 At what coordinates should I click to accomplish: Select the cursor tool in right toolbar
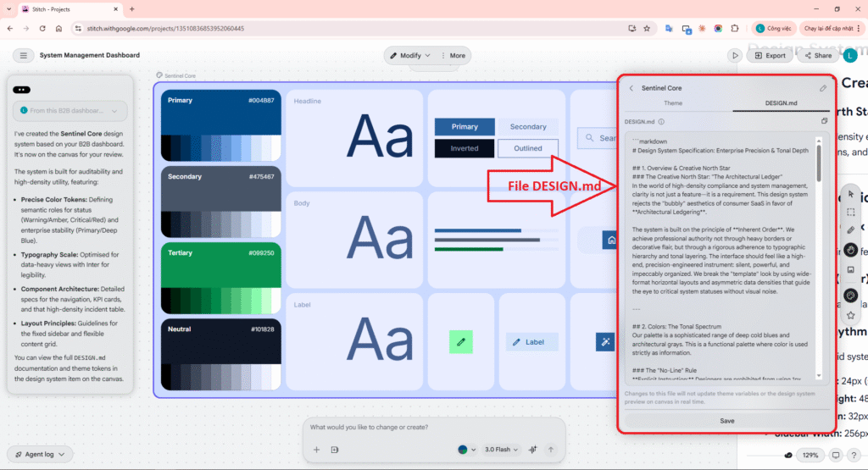pos(851,194)
